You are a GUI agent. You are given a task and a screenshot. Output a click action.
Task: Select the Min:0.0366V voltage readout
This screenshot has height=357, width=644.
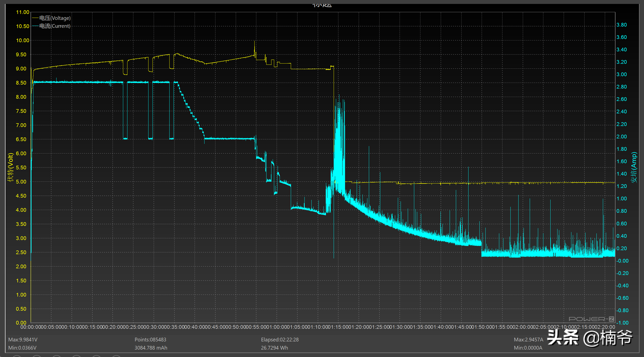22,348
